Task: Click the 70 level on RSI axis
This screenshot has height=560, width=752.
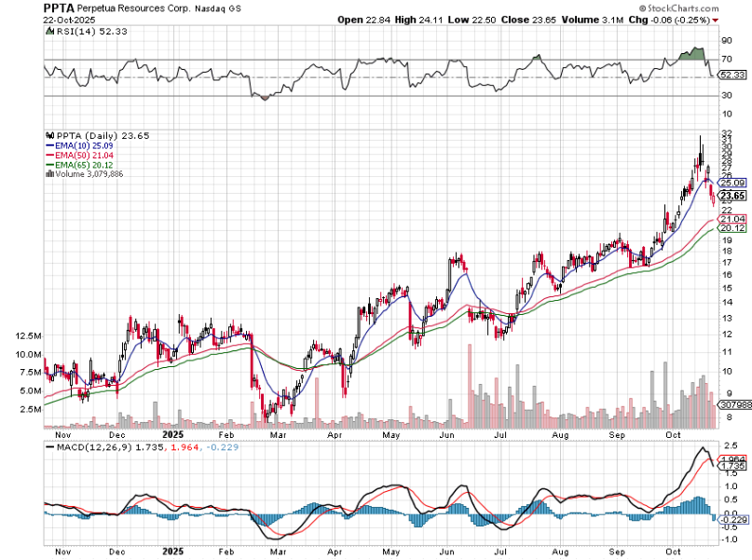Action: (x=727, y=60)
